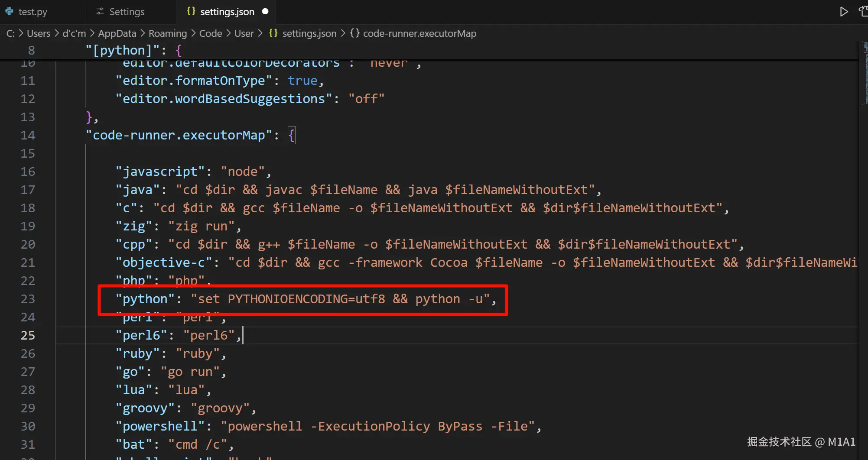Click the "python" key on line 23
Screen dimensions: 868x460
(145, 299)
